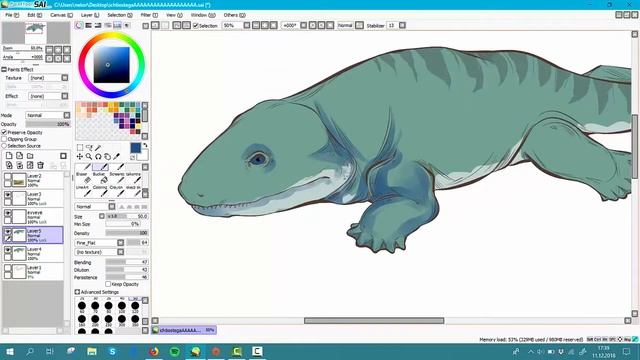
Task: Collapse the Advanced Settings section
Action: point(77,292)
